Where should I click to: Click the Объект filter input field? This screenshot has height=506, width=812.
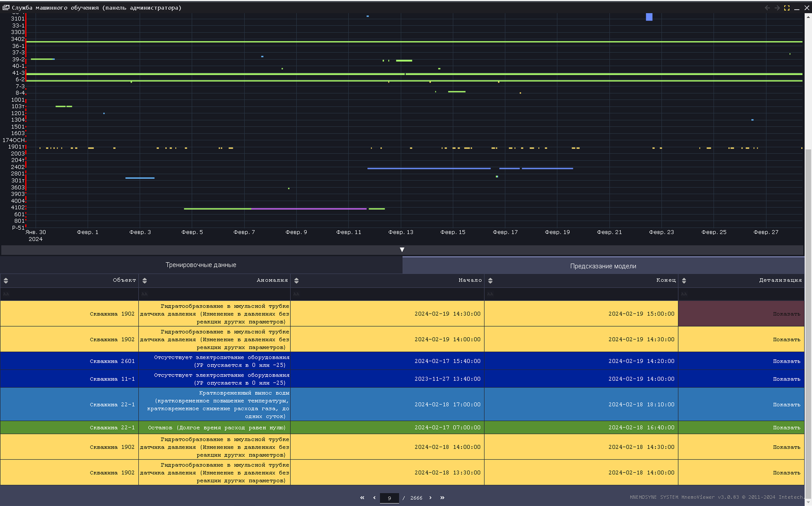tap(69, 294)
